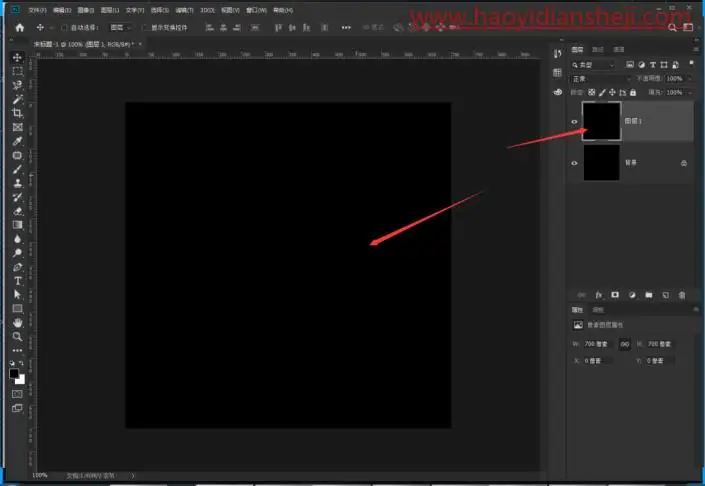
Task: Open opacity 100% dropdown arrow
Action: pos(690,79)
